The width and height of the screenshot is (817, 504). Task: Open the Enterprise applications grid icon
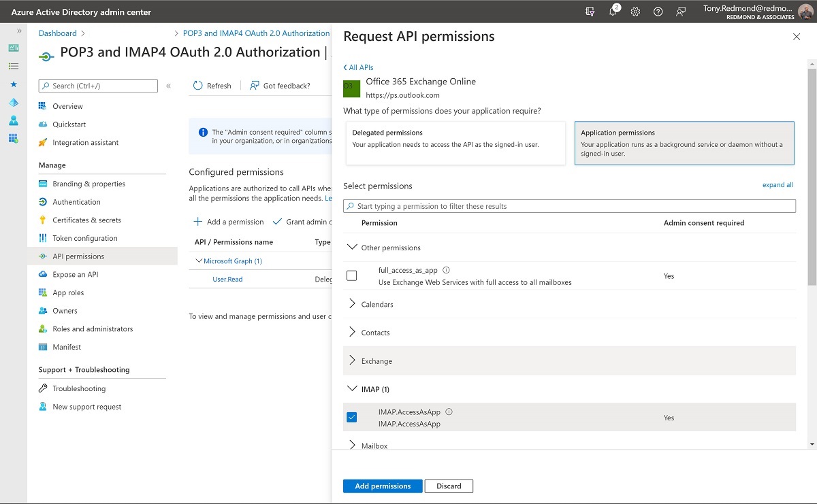coord(14,139)
